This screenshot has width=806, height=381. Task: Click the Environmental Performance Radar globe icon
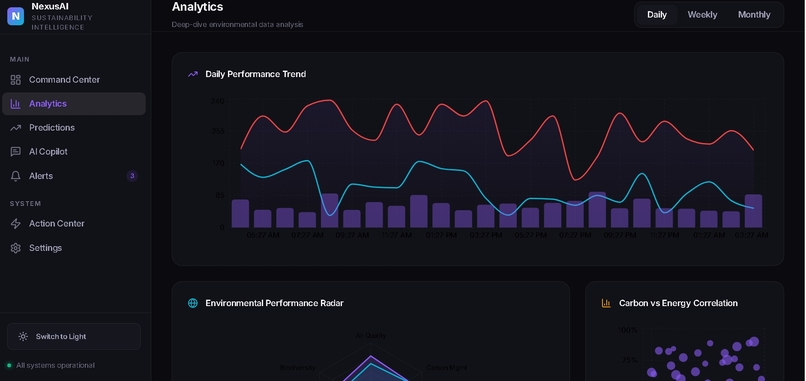pos(193,303)
